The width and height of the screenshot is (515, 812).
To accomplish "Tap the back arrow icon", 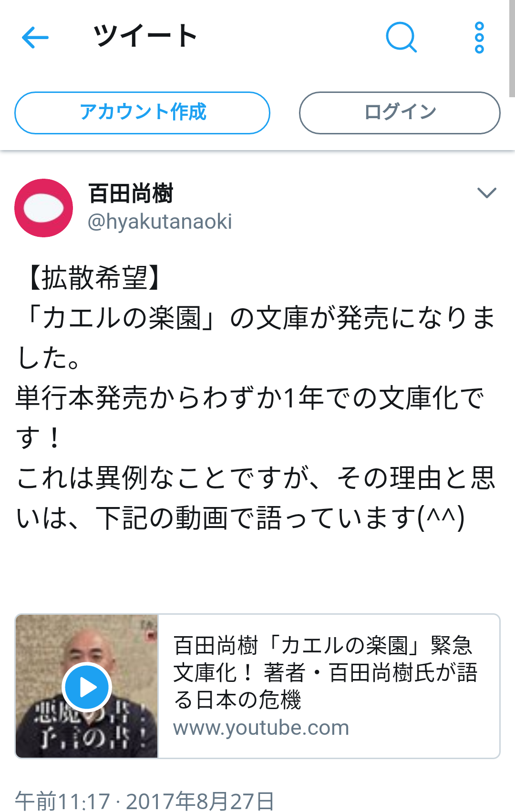I will click(35, 38).
